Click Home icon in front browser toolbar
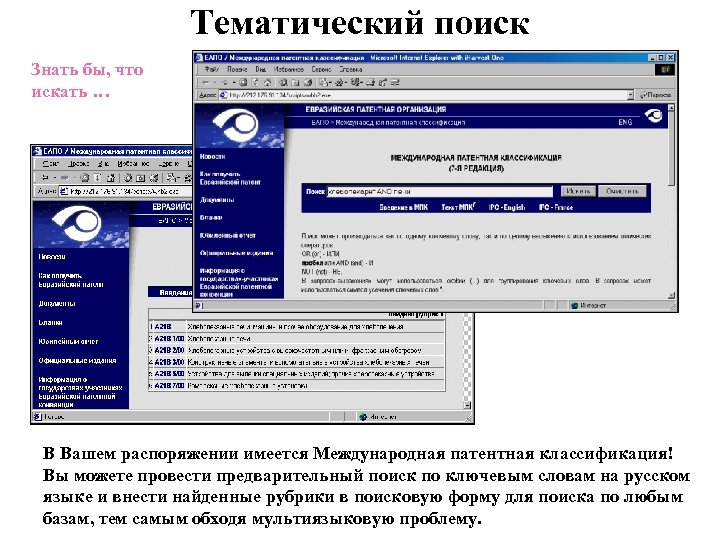Screen dimensions: 720x540 [x=267, y=83]
